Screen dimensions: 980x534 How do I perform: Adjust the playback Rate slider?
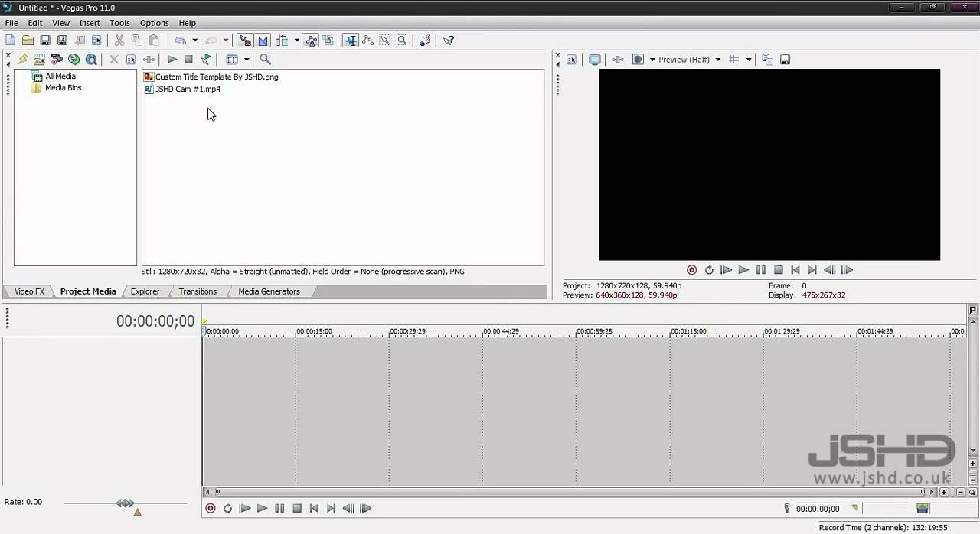point(126,503)
